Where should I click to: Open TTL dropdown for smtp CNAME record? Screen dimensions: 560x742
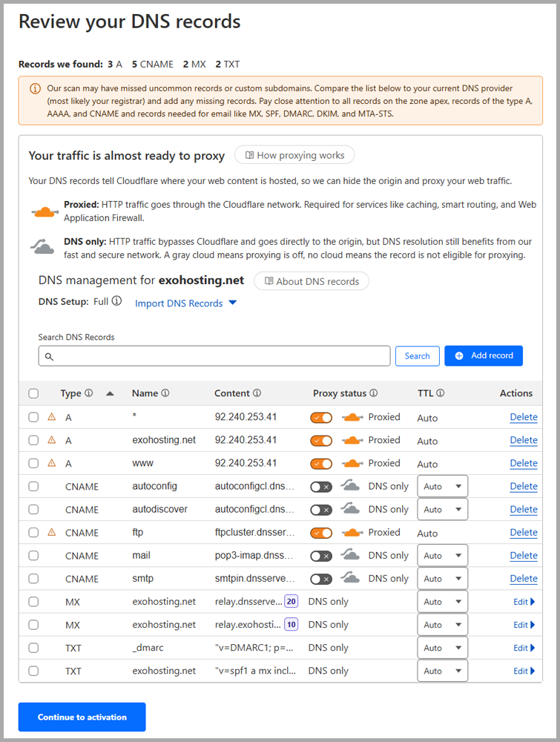pos(442,579)
